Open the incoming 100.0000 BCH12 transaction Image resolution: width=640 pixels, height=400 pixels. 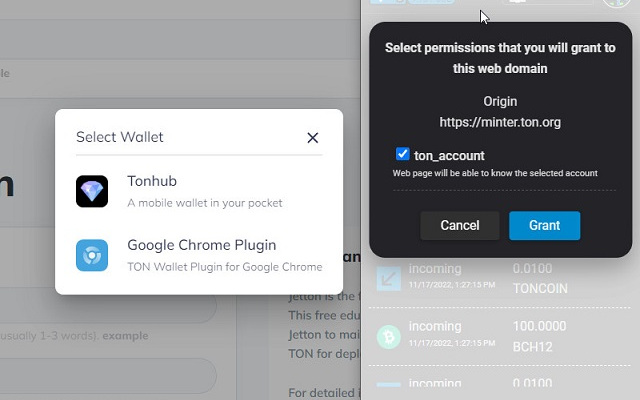click(x=500, y=335)
